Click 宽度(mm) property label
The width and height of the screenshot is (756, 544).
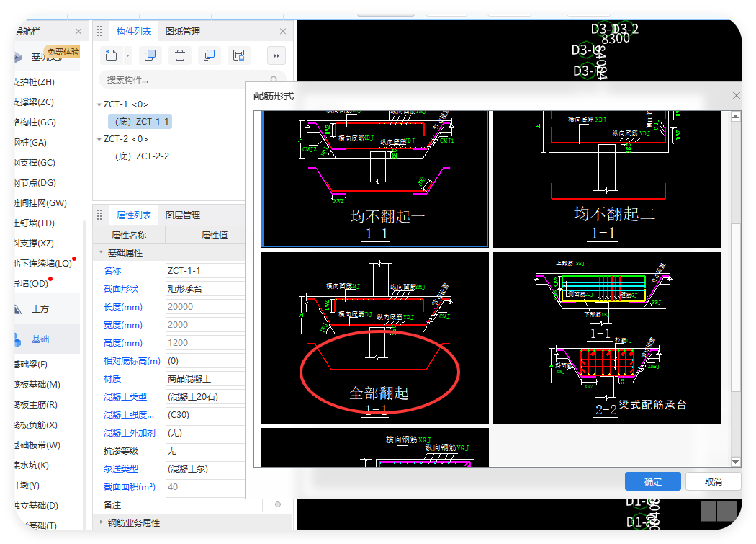(x=123, y=325)
